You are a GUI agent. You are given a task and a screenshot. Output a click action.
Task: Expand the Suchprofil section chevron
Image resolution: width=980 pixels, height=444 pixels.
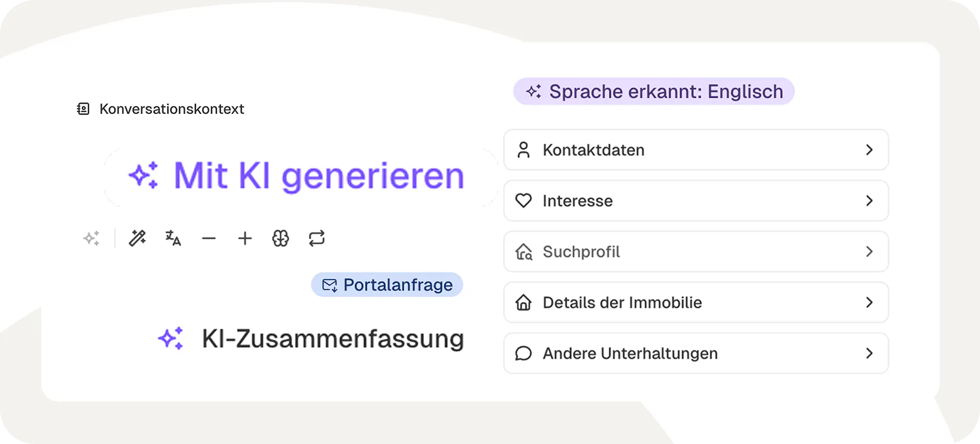pyautogui.click(x=869, y=252)
